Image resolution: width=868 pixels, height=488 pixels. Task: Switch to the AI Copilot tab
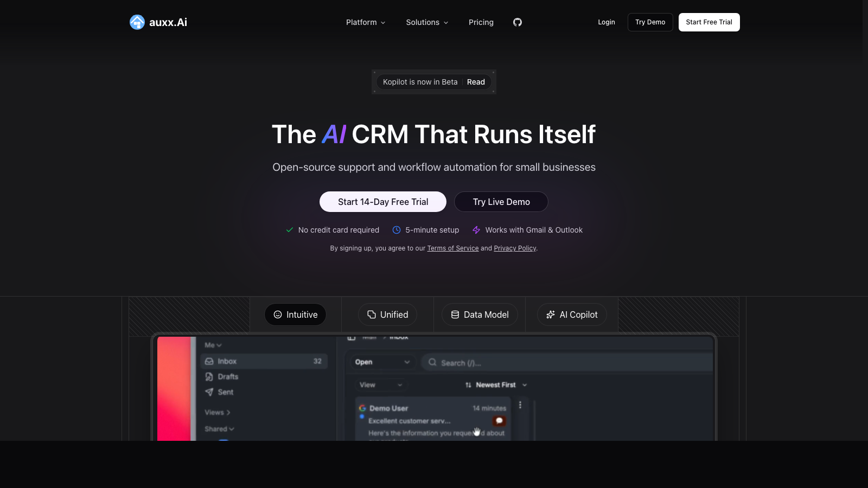(572, 314)
